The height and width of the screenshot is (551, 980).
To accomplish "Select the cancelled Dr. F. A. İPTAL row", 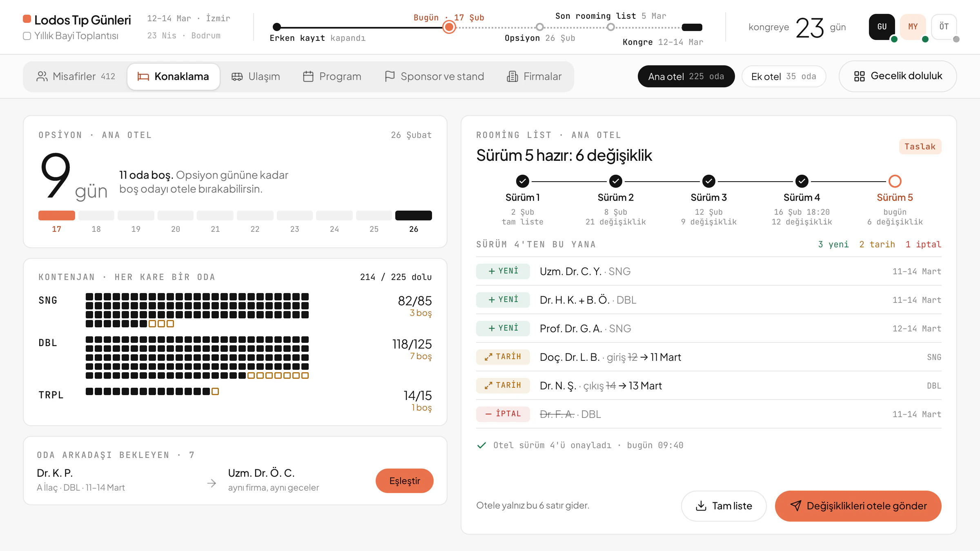I will click(x=708, y=414).
